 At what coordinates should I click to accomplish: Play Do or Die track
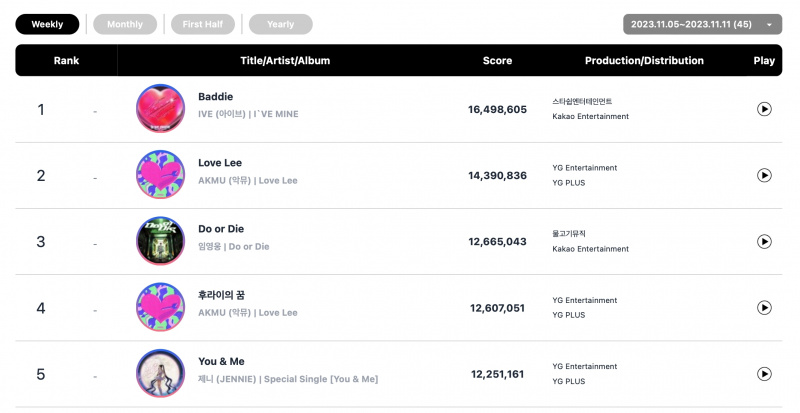(764, 241)
